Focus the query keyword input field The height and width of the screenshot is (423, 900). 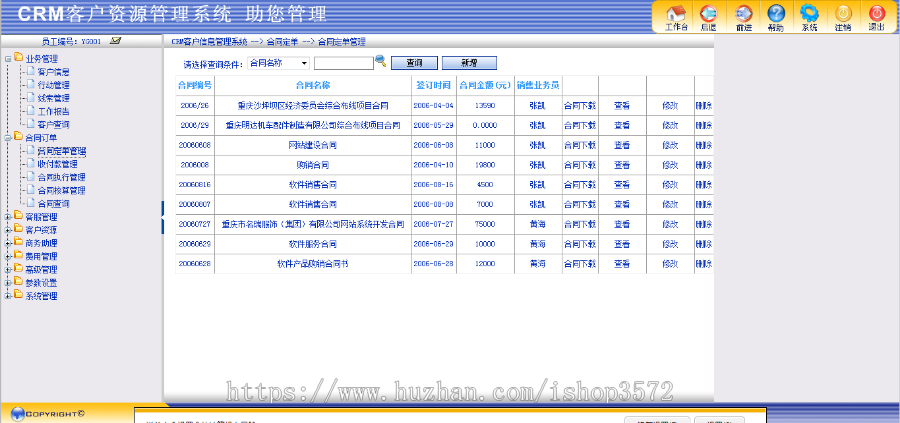tap(344, 63)
